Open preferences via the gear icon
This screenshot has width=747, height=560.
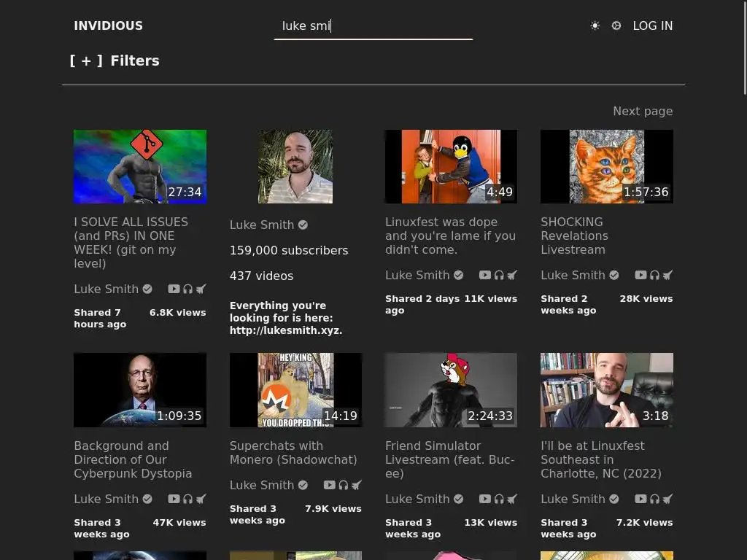(616, 26)
